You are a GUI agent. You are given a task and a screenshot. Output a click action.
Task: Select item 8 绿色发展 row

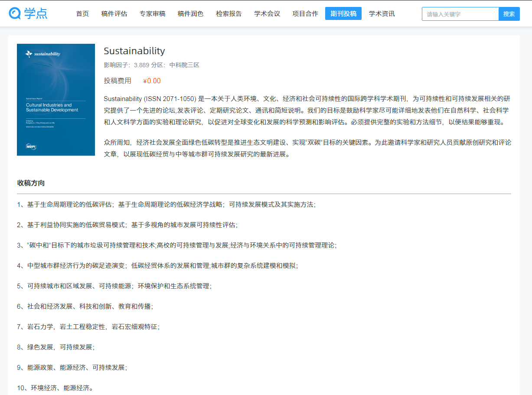(x=56, y=347)
